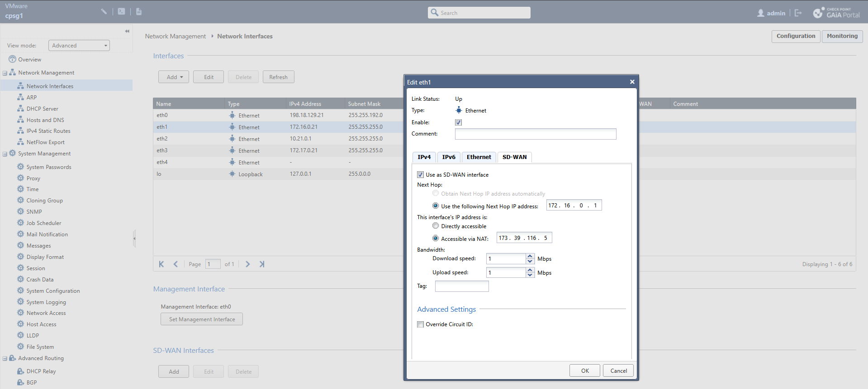
Task: Open the Add interface dropdown button
Action: 174,77
